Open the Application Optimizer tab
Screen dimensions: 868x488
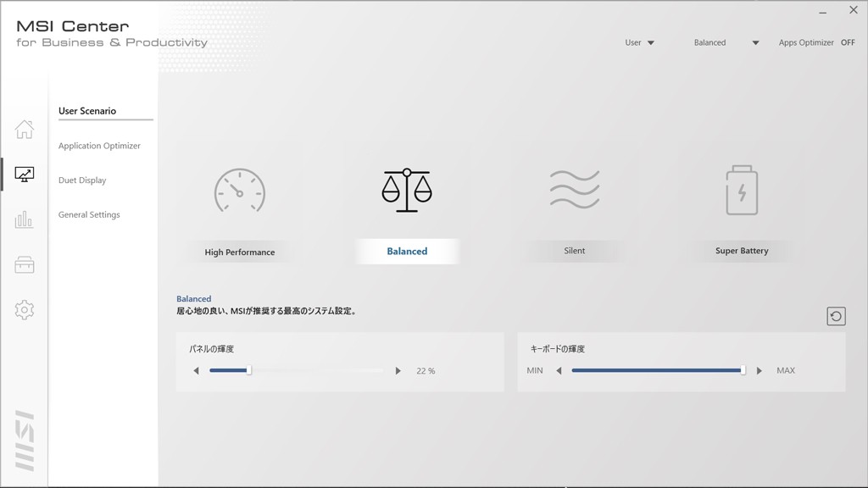click(100, 146)
